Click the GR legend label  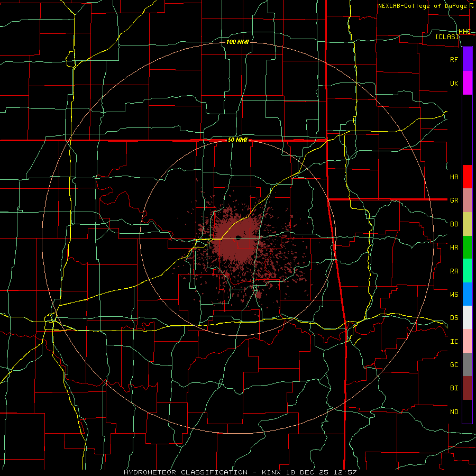pos(454,200)
